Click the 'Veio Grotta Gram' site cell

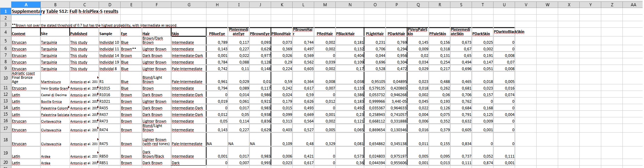click(55, 88)
